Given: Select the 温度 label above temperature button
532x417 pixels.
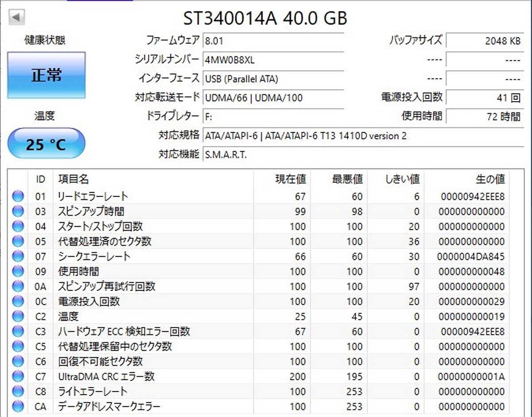Looking at the screenshot, I should [x=45, y=116].
